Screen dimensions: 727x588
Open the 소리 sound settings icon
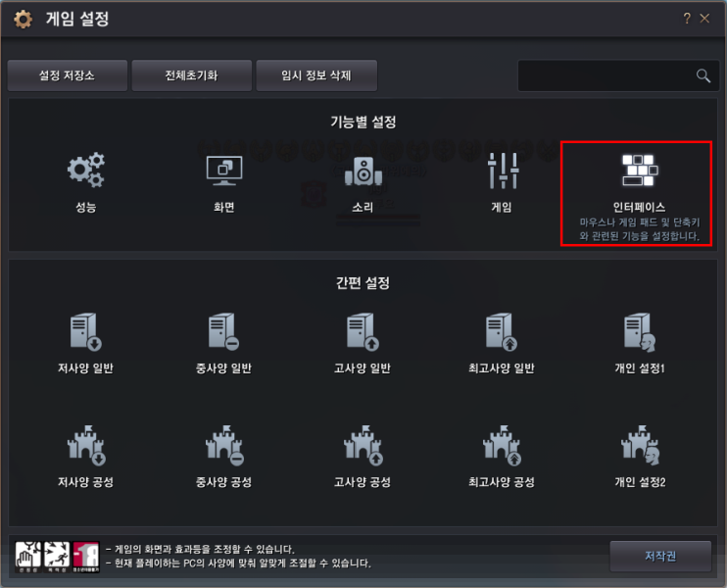[x=363, y=171]
